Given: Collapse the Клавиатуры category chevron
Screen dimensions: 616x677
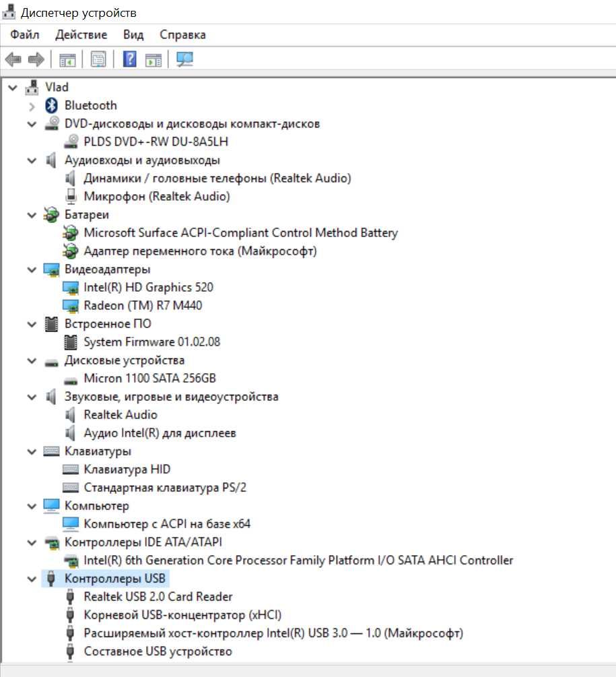Looking at the screenshot, I should 32,451.
